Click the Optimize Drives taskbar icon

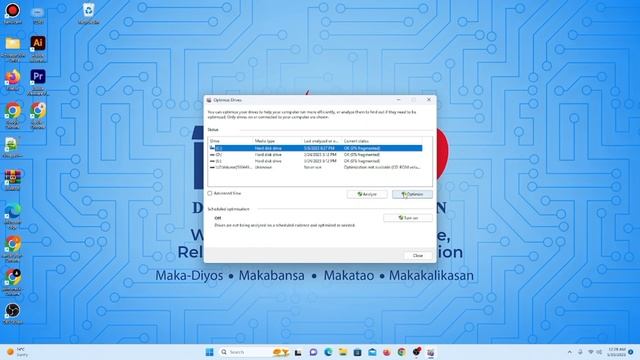[x=431, y=352]
